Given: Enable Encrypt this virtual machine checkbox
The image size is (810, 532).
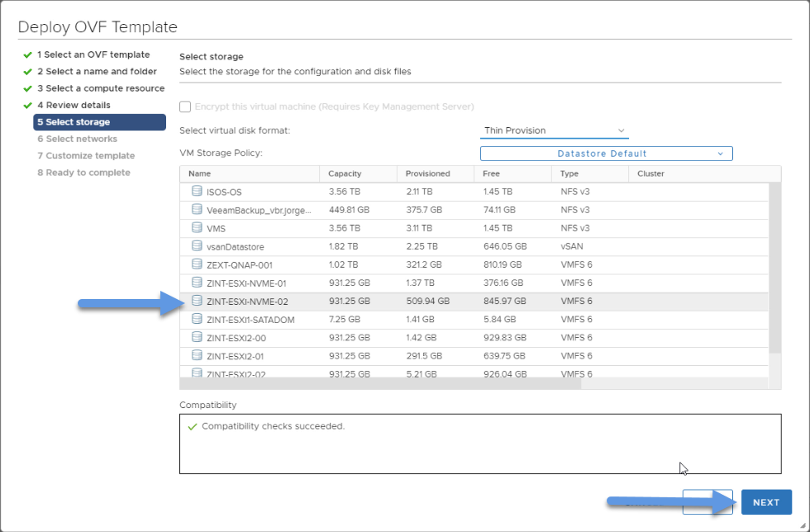Looking at the screenshot, I should pos(185,107).
